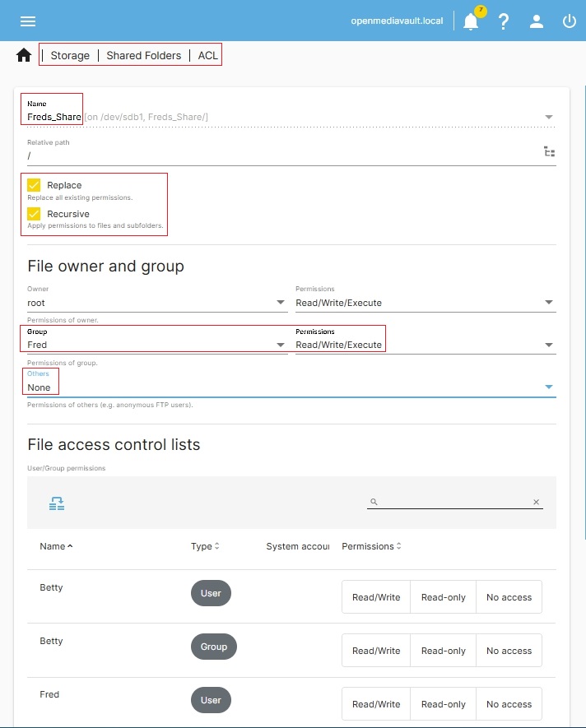Go to Shared Folders breadcrumb

tap(143, 55)
